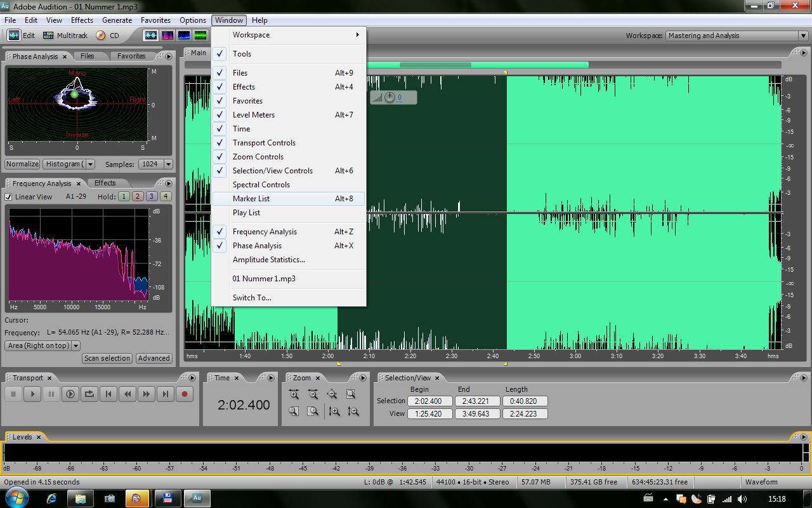This screenshot has width=812, height=508.
Task: Select the waveform display icon in toolbar
Action: 150,36
